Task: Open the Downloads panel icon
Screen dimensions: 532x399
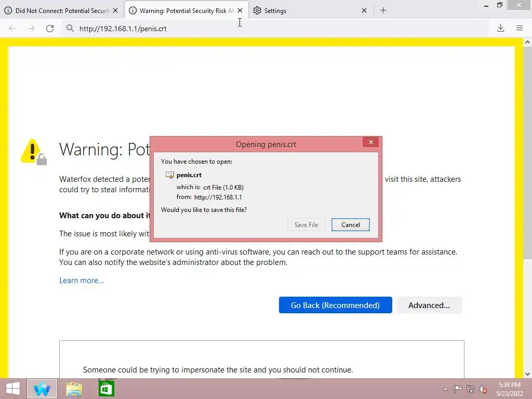Action: point(500,28)
